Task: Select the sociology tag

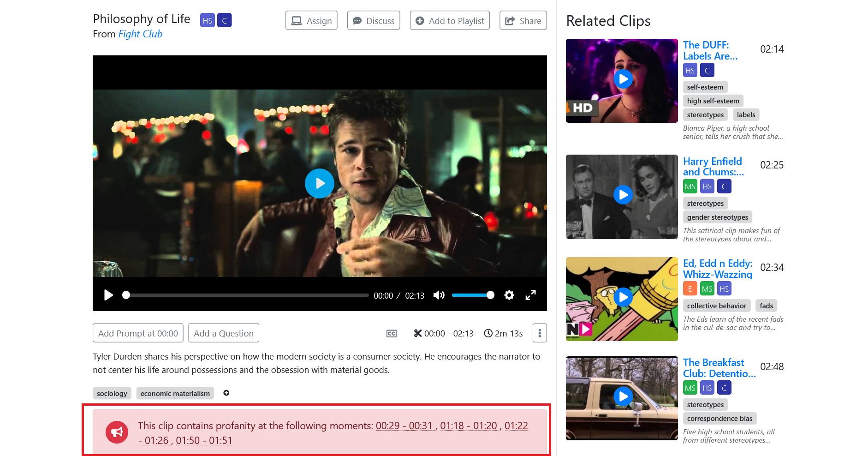Action: [112, 393]
